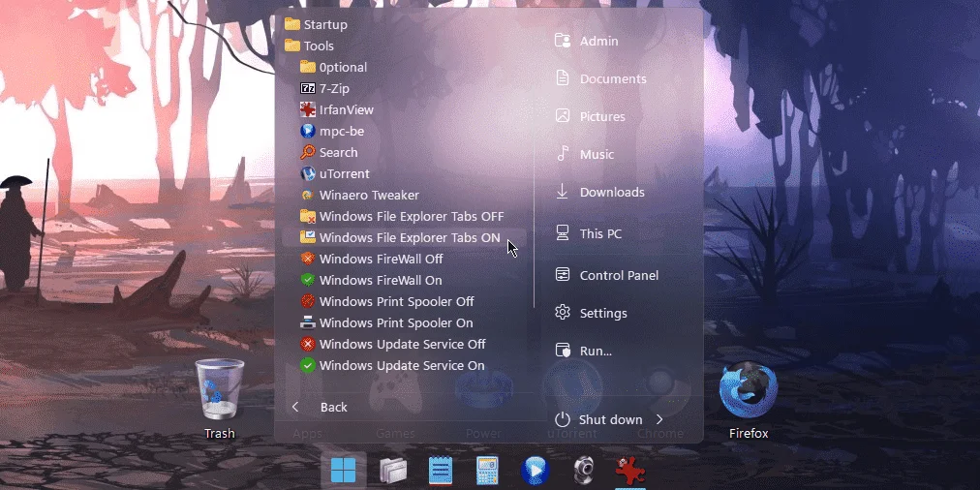Open the calculator taskbar icon
This screenshot has height=490, width=980.
[487, 470]
